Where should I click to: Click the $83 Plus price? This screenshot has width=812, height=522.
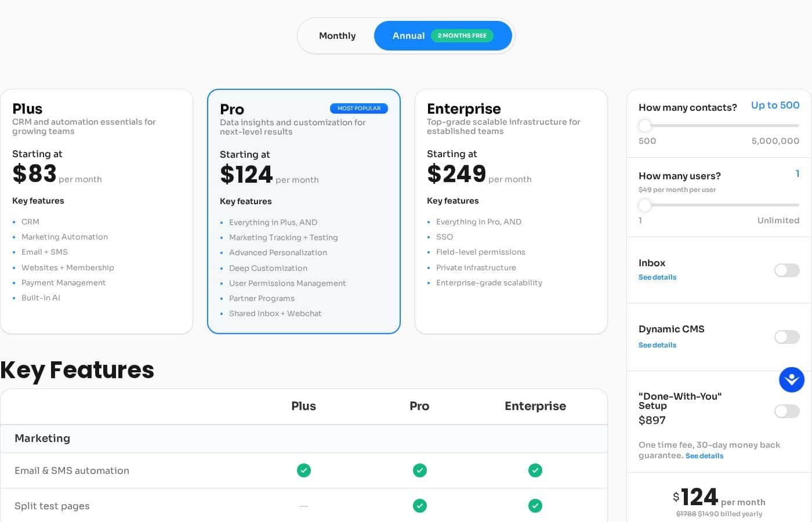tap(34, 173)
